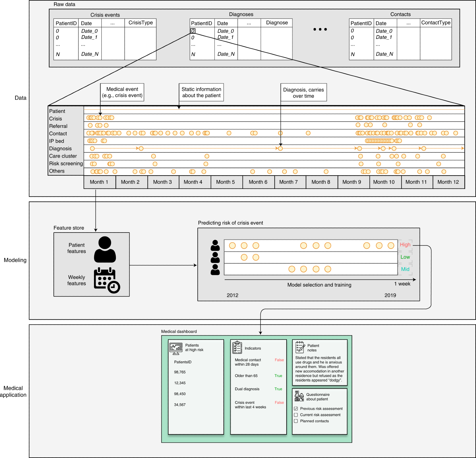Image resolution: width=476 pixels, height=458 pixels.
Task: Click the Patient features person icon
Action: [105, 249]
